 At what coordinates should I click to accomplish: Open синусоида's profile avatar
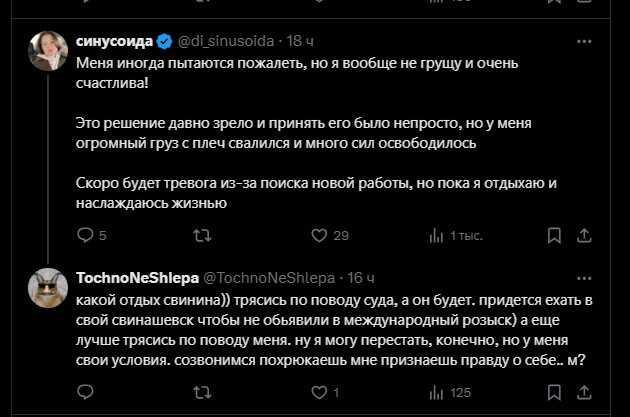[x=48, y=50]
